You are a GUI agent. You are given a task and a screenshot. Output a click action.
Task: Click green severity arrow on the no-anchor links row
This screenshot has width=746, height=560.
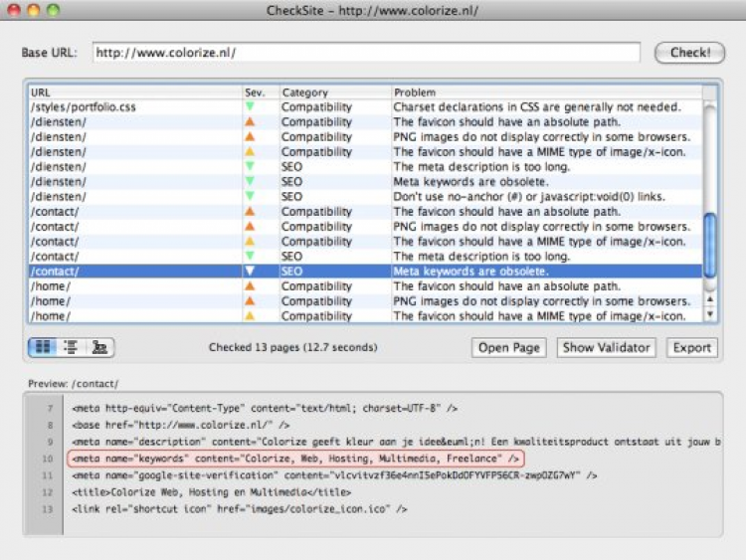pyautogui.click(x=250, y=197)
